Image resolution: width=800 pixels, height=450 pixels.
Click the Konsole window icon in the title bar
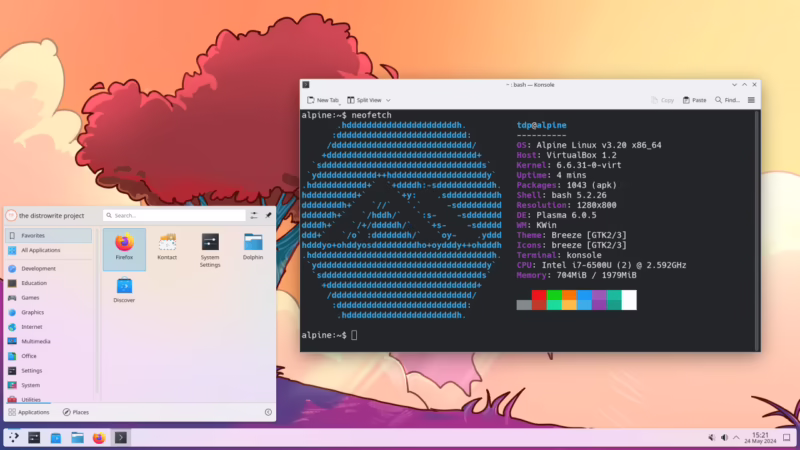click(x=306, y=85)
